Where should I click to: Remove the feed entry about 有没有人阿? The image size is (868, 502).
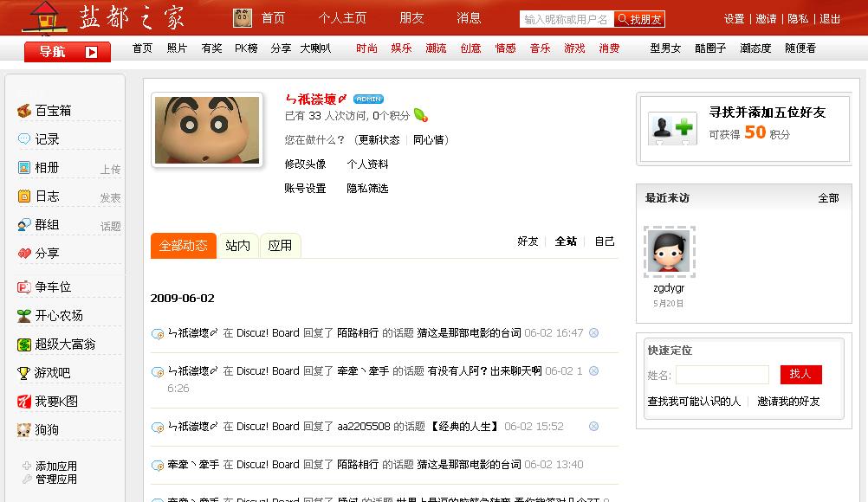click(x=593, y=371)
